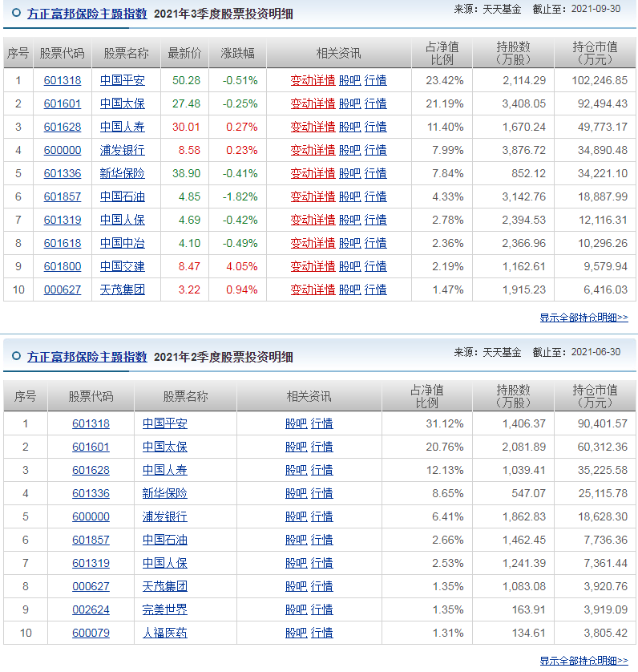Open 中国石油 stock name in Q2 table
Viewport: 638px width, 672px height.
click(x=164, y=540)
